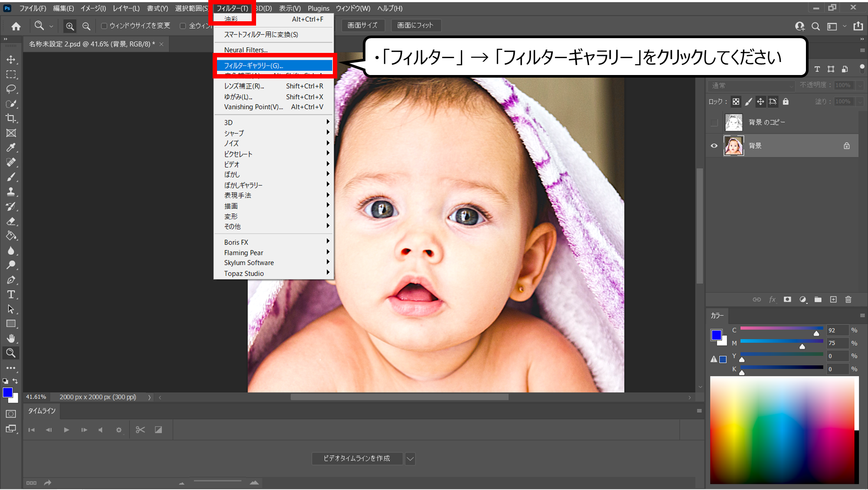Select the Hand tool
868x490 pixels.
click(x=11, y=338)
